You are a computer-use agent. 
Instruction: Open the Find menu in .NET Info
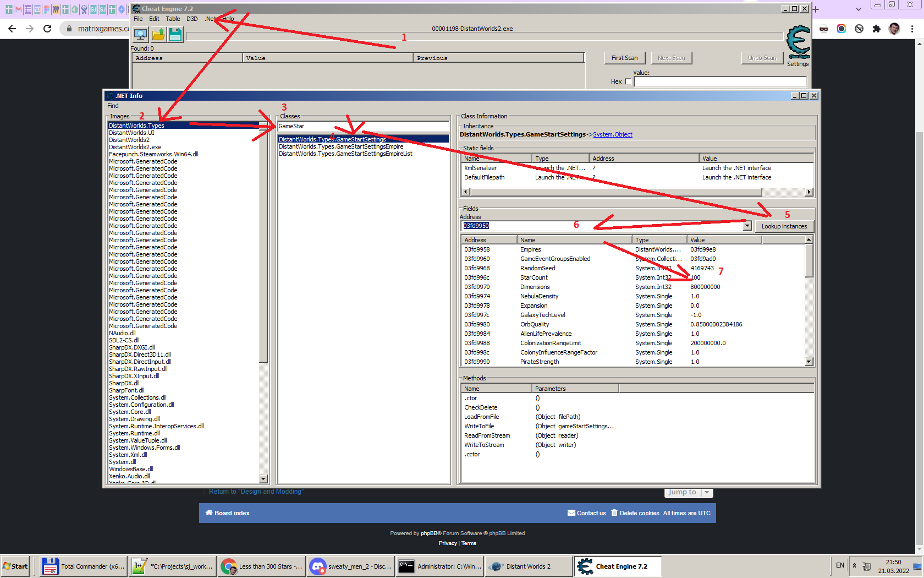(113, 106)
